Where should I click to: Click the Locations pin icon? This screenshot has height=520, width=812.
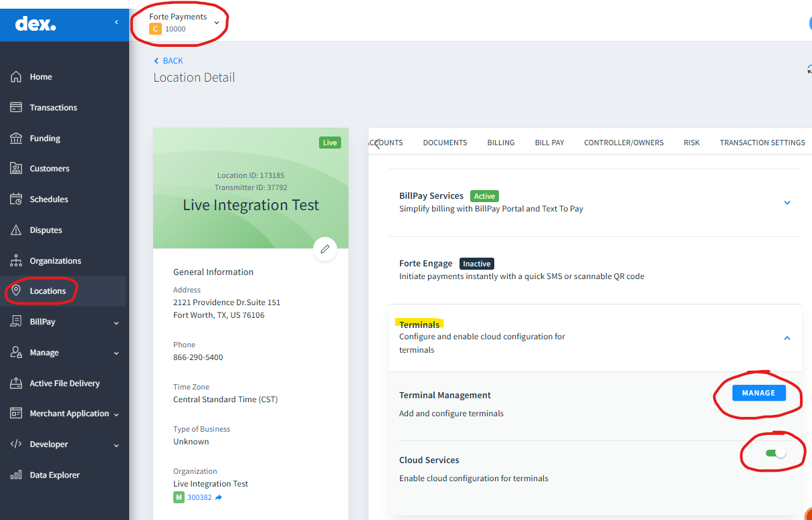[16, 291]
